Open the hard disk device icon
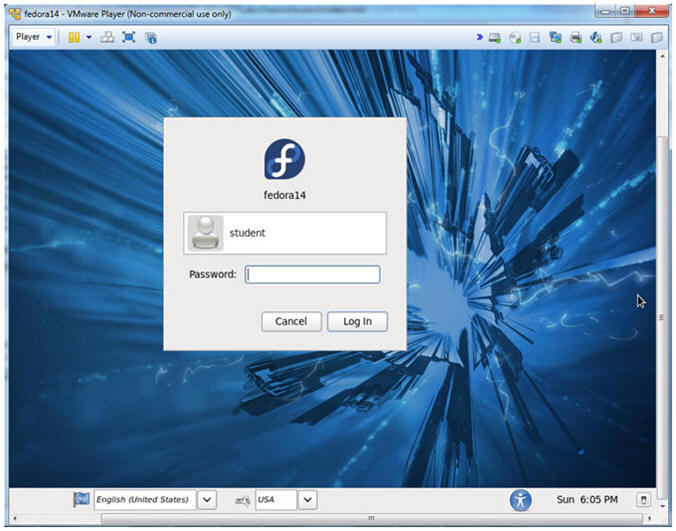 point(494,38)
